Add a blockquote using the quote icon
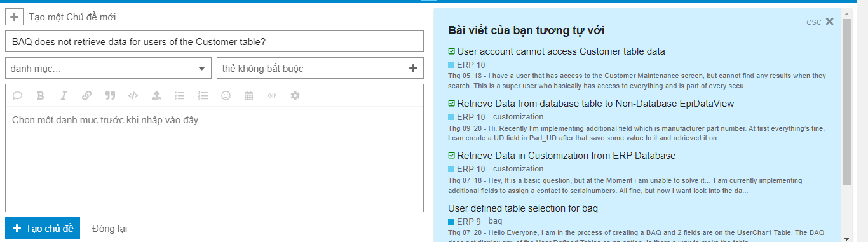 [110, 96]
